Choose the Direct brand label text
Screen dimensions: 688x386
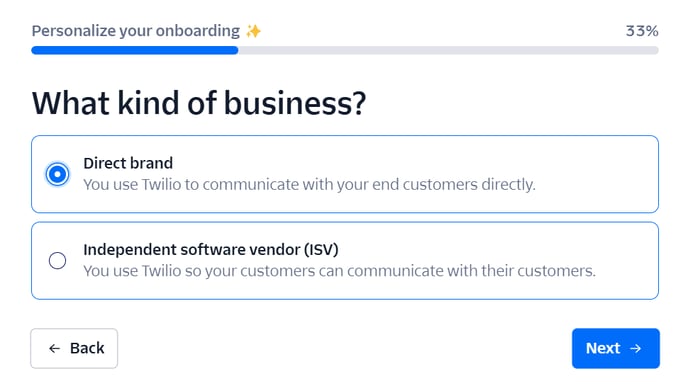tap(128, 163)
